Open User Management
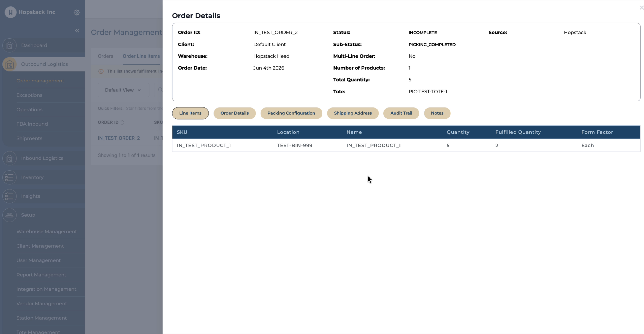644x334 pixels. pyautogui.click(x=38, y=260)
